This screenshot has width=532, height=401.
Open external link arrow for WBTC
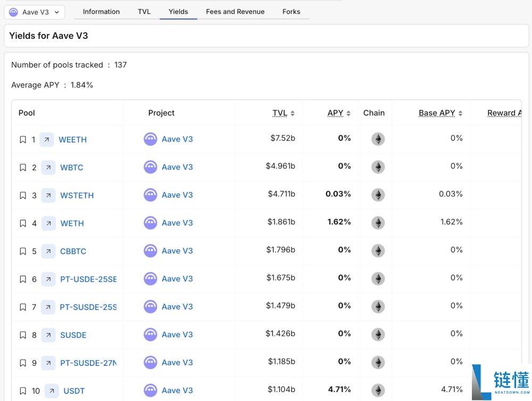48,167
